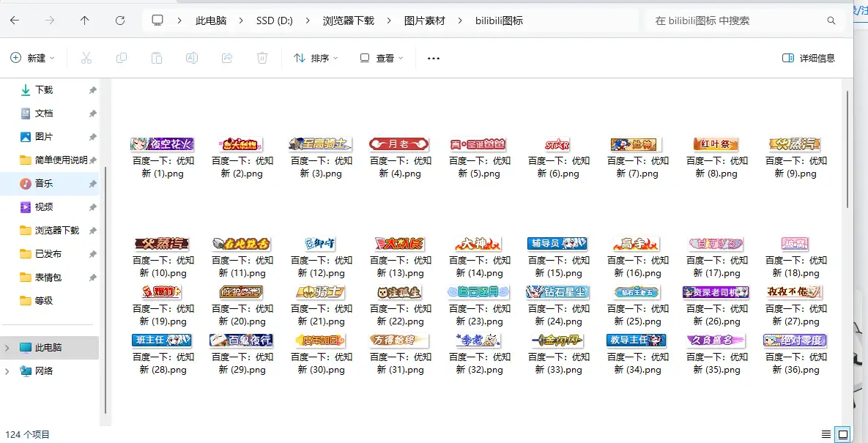Open the three-dot more options menu
Screen dimensions: 868x443
(434, 58)
